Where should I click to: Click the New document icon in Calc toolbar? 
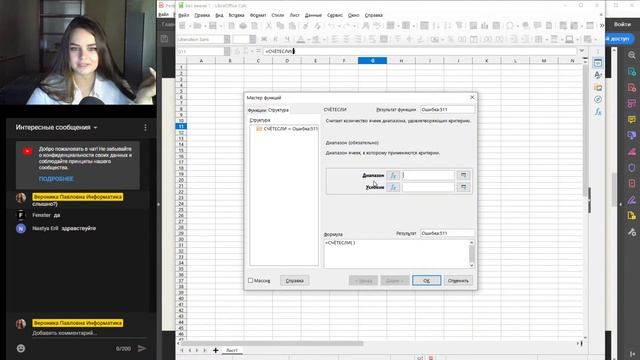pyautogui.click(x=182, y=26)
